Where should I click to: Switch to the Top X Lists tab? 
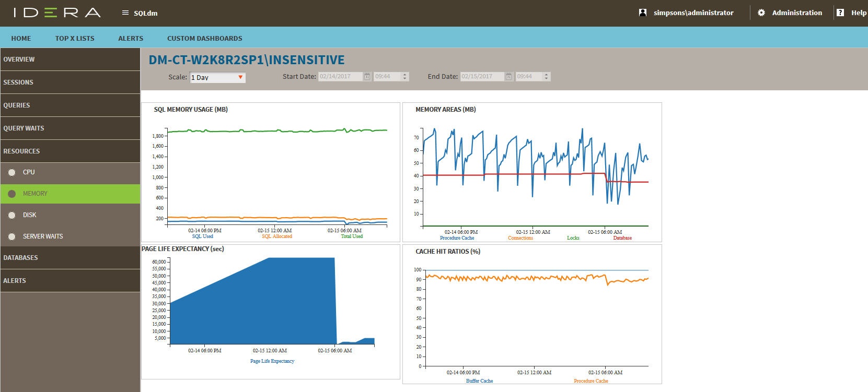click(x=75, y=38)
